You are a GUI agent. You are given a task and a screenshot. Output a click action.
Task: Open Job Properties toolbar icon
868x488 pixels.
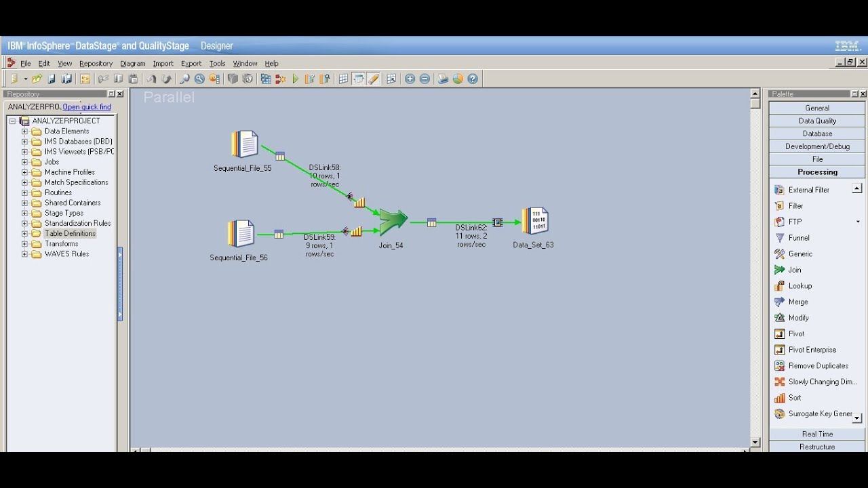[85, 79]
